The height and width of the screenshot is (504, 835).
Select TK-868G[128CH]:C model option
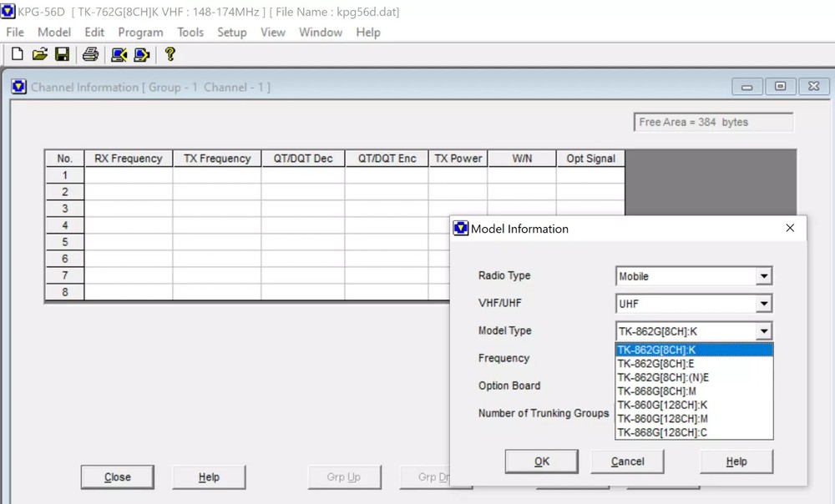tap(694, 433)
